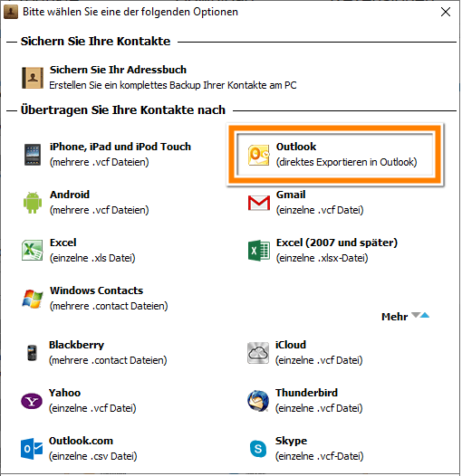Image resolution: width=462 pixels, height=476 pixels.
Task: Click '(direktes Exportieren in Outlook)' text
Action: pos(346,162)
